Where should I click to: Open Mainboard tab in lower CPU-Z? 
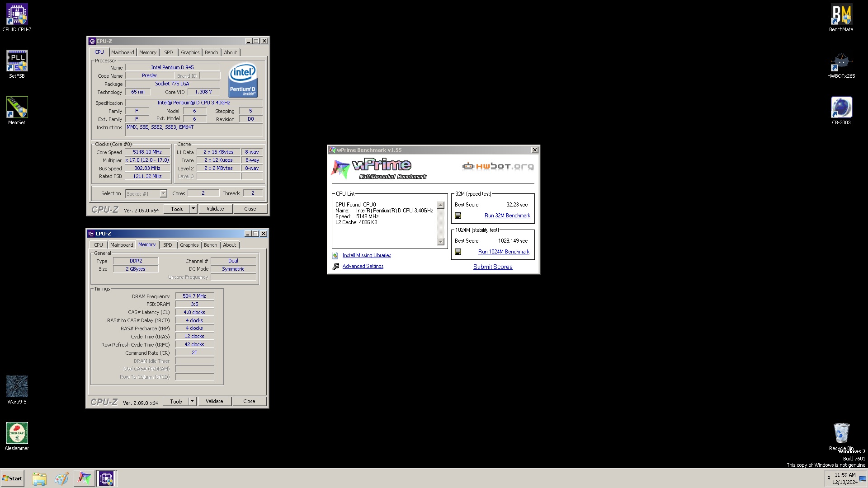coord(122,245)
